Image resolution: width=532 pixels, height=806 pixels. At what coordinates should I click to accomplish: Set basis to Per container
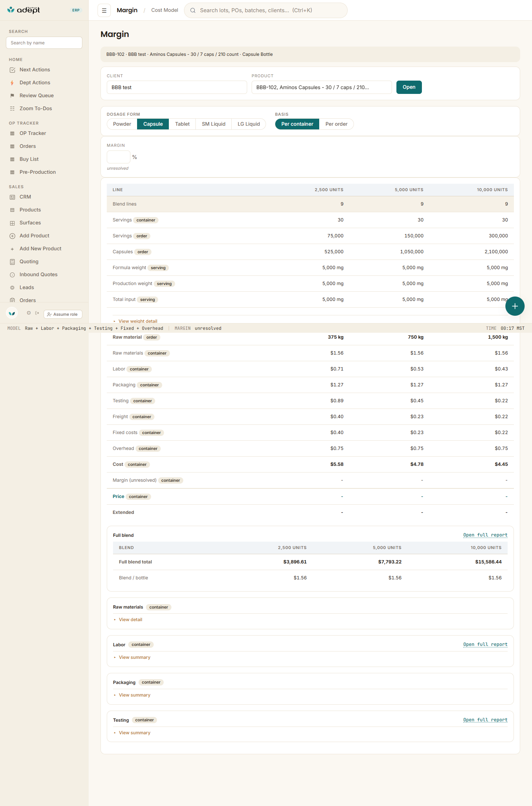click(297, 124)
